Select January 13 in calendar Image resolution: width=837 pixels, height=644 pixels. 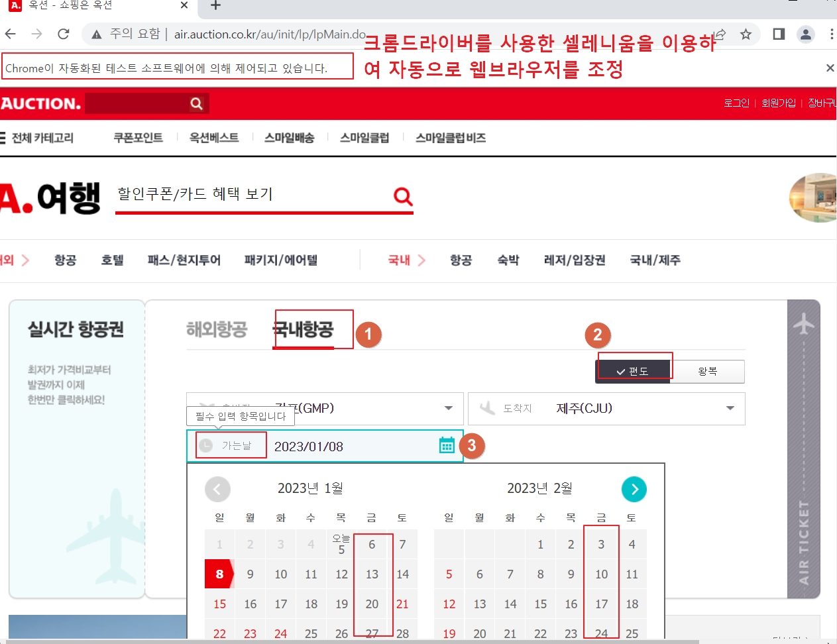tap(372, 574)
